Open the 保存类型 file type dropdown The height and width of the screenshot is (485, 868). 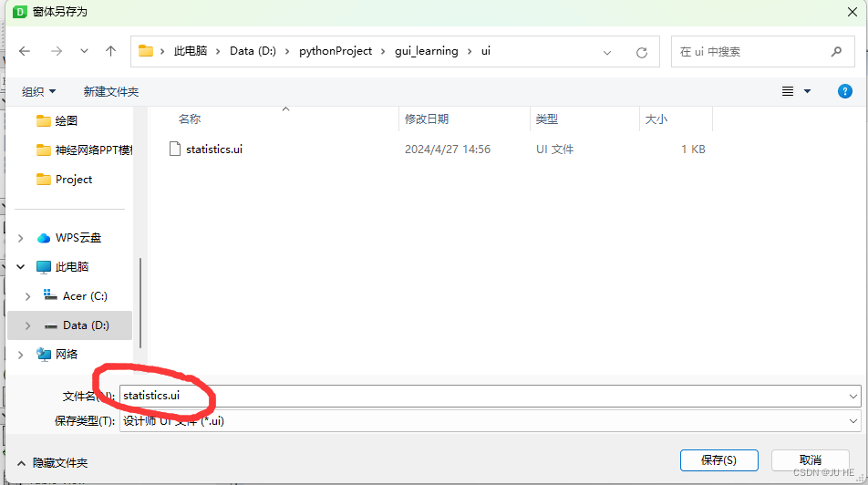[490, 421]
